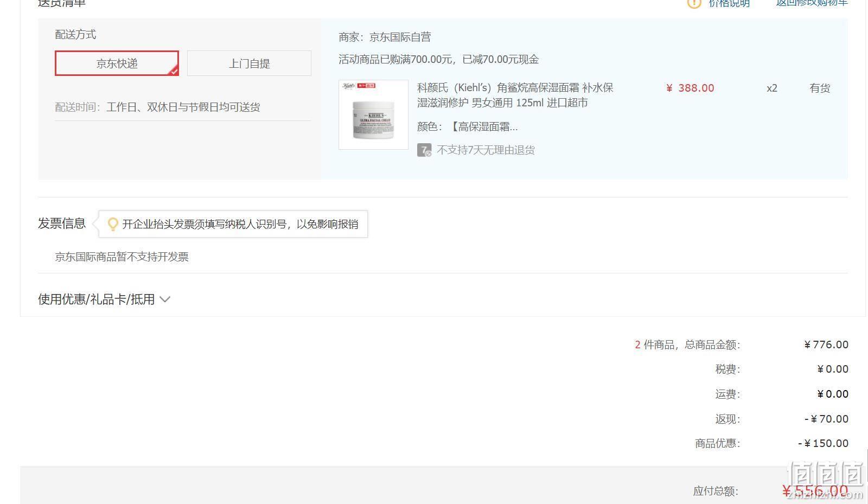Viewport: 868px width, 504px height.
Task: Expand 使用优惠/礼品卡/抵用 chevron
Action: [x=165, y=299]
